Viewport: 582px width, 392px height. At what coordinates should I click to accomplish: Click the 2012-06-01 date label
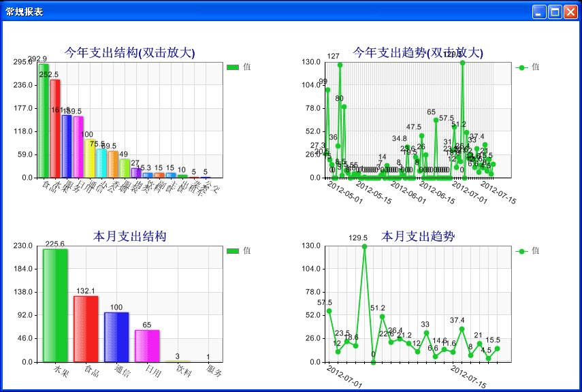coord(408,193)
